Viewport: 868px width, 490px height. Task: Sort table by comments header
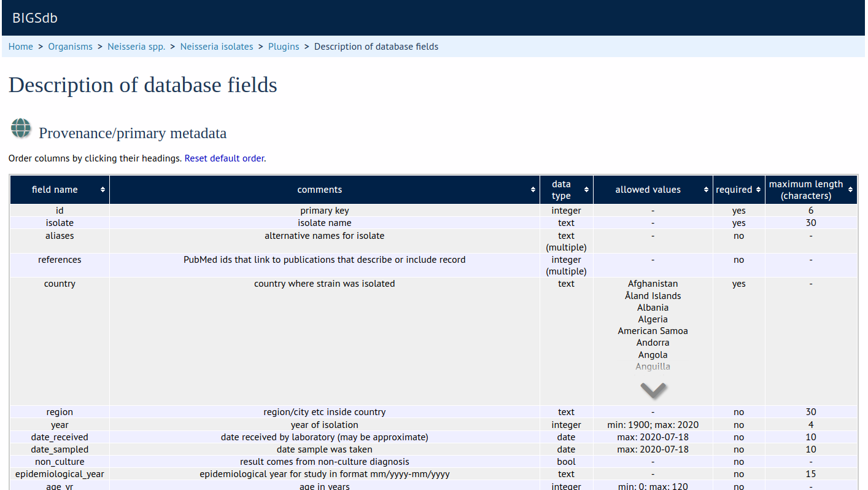[319, 190]
